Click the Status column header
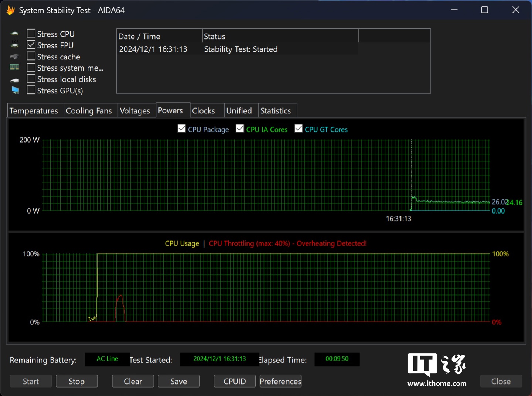 click(x=280, y=36)
